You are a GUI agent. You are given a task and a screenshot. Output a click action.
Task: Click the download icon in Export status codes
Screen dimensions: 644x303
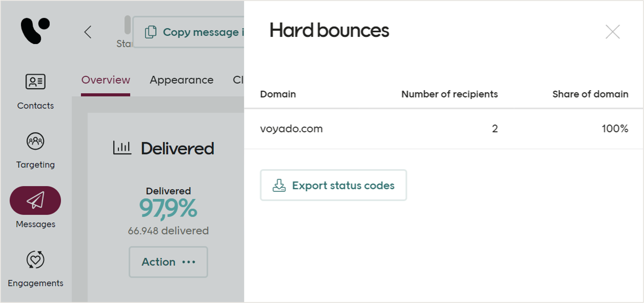pos(278,185)
